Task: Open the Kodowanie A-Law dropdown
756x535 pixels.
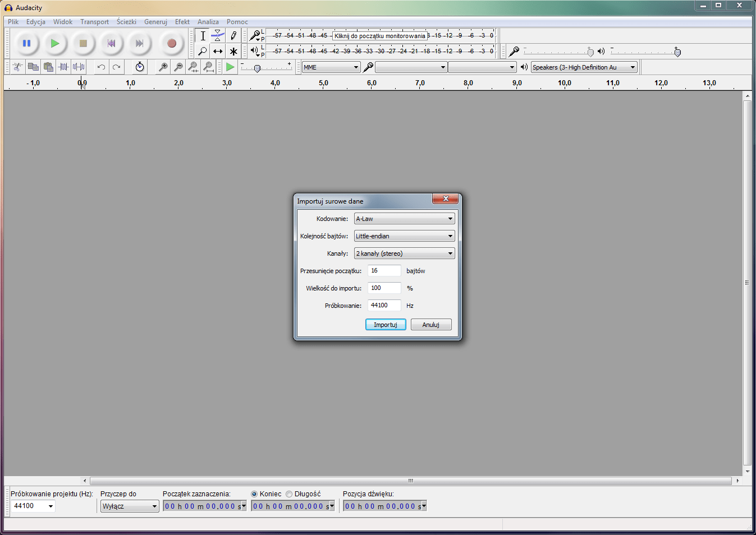Action: 405,219
